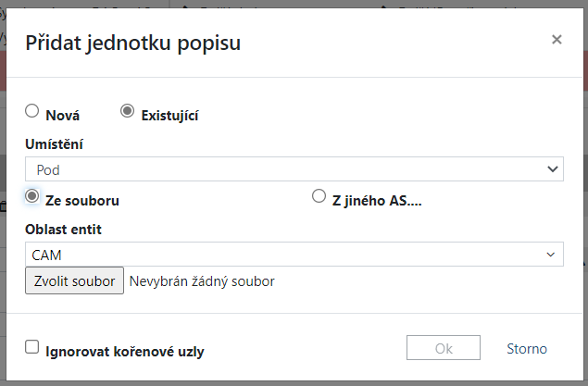Click the Ignorovat kořenové uzly label text
588x386 pixels.
125,352
